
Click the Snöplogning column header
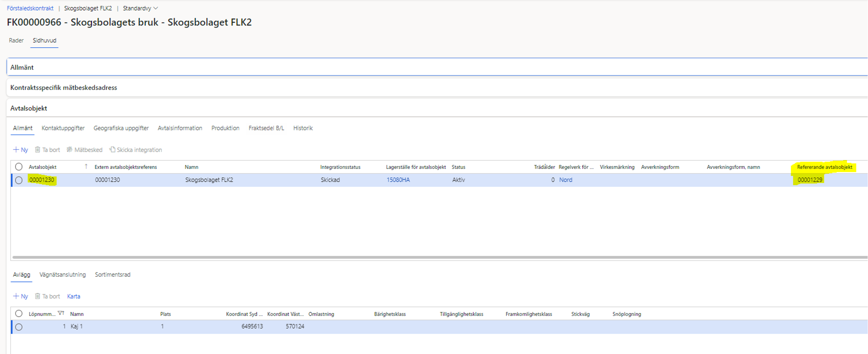[x=627, y=314]
